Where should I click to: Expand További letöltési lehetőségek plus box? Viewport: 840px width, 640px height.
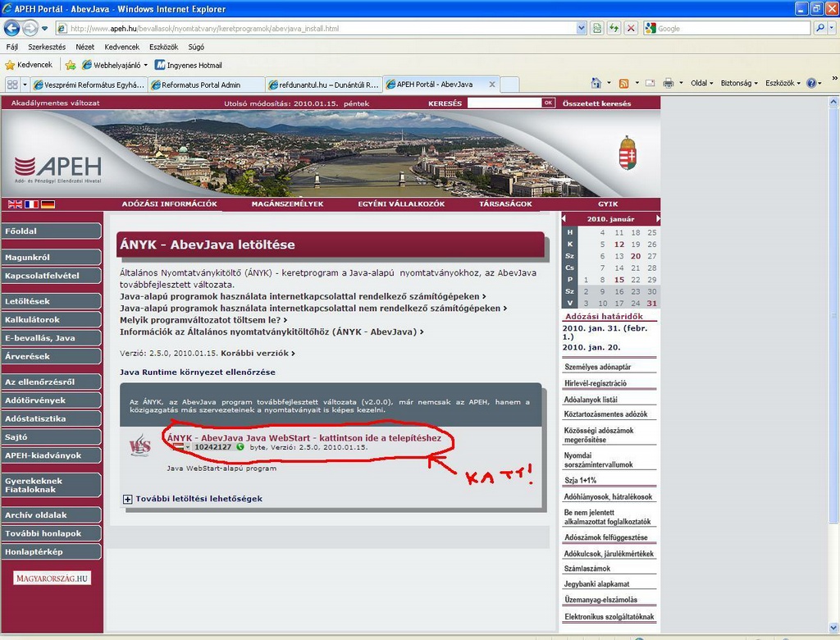127,499
